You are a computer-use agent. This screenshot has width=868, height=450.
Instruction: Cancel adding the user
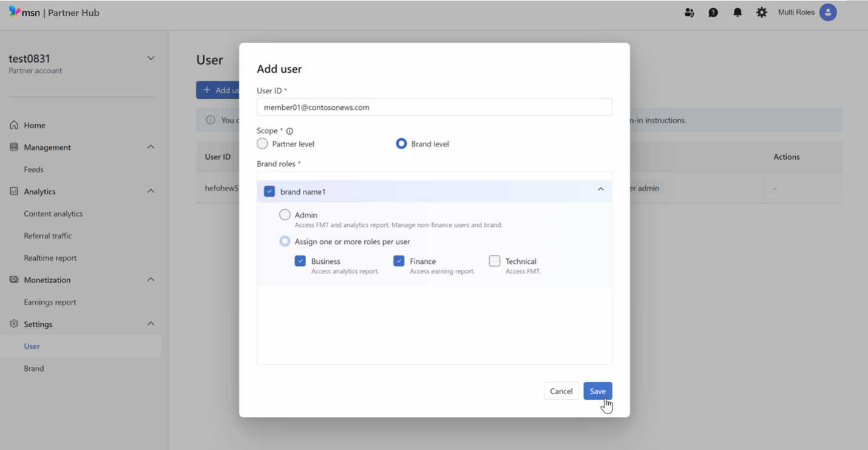561,391
